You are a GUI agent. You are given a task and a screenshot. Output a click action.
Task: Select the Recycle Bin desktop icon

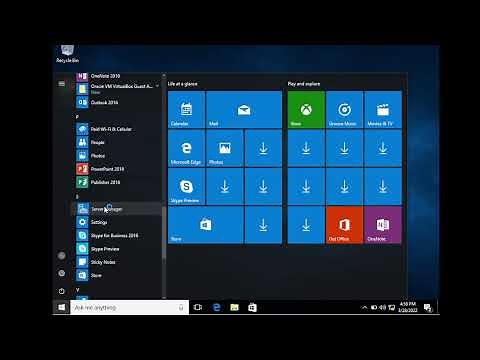click(x=68, y=54)
